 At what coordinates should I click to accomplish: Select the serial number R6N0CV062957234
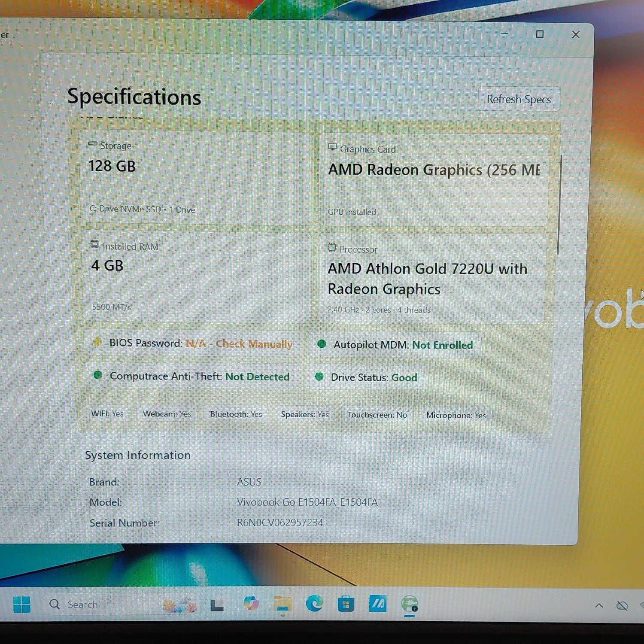(x=280, y=522)
